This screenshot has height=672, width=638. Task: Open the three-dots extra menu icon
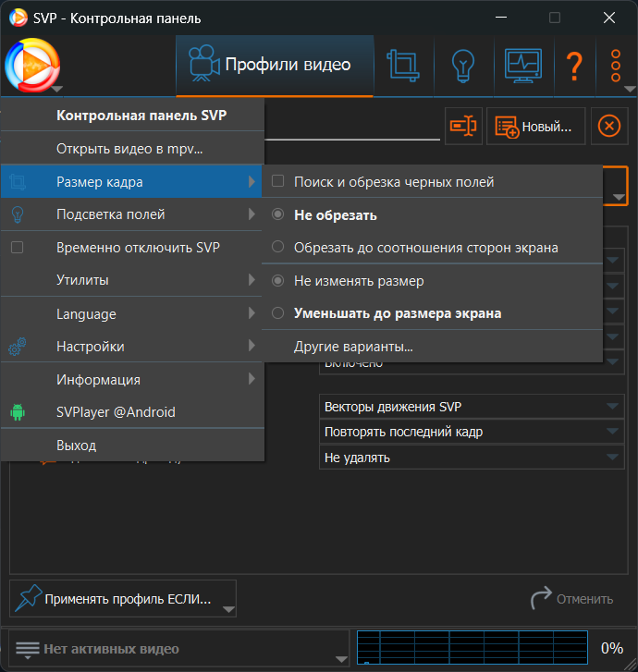(616, 66)
